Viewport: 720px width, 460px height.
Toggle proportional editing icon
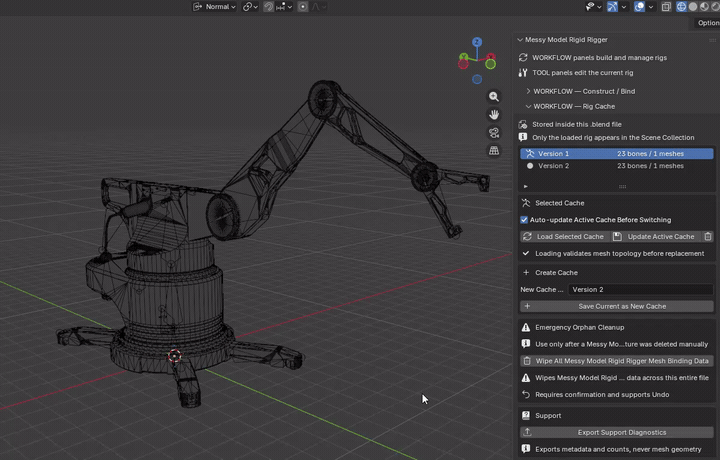303,6
